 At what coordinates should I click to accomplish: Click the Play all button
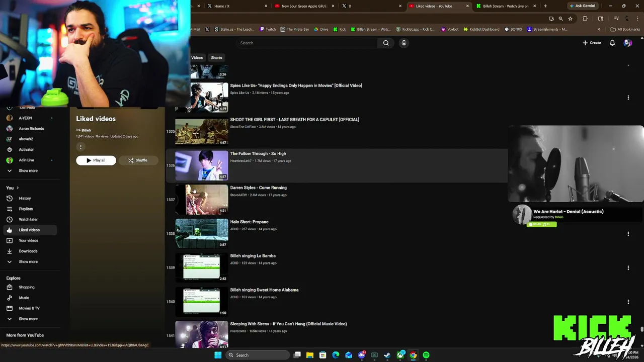pos(96,160)
